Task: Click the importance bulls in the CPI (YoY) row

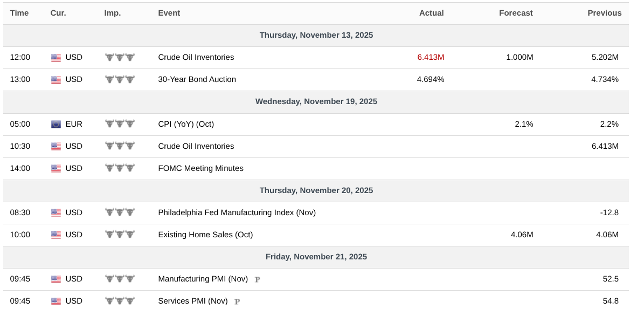Action: point(119,124)
